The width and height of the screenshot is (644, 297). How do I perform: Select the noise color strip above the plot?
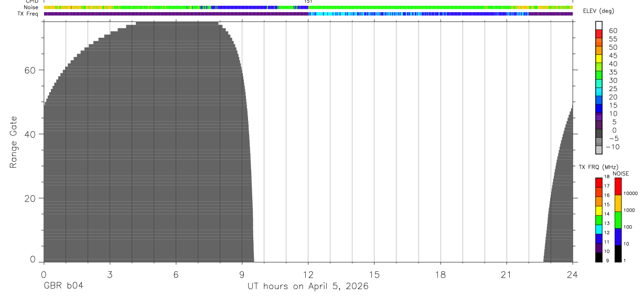[308, 7]
